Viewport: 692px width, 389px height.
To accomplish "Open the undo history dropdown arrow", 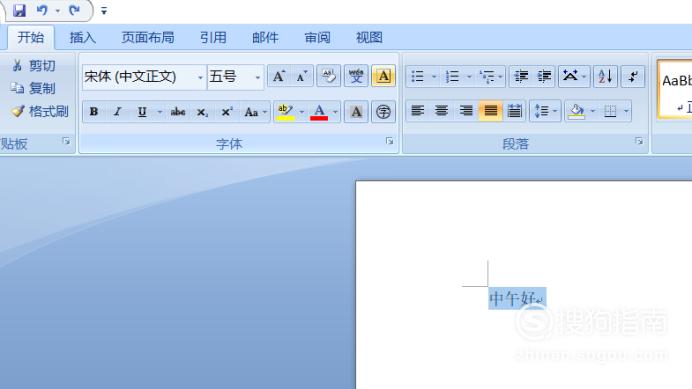I will click(x=57, y=11).
